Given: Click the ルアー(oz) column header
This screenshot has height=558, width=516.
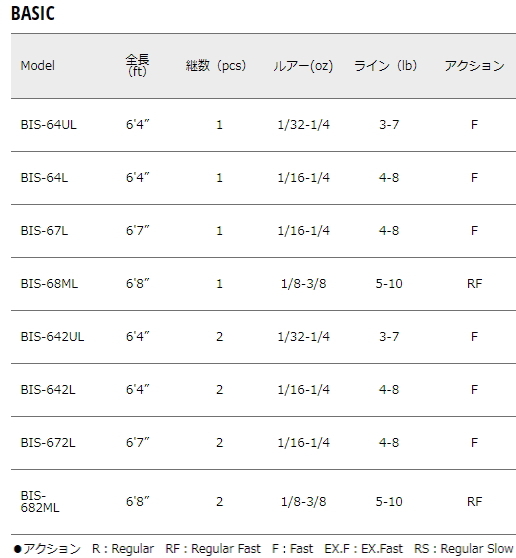Looking at the screenshot, I should [x=303, y=66].
